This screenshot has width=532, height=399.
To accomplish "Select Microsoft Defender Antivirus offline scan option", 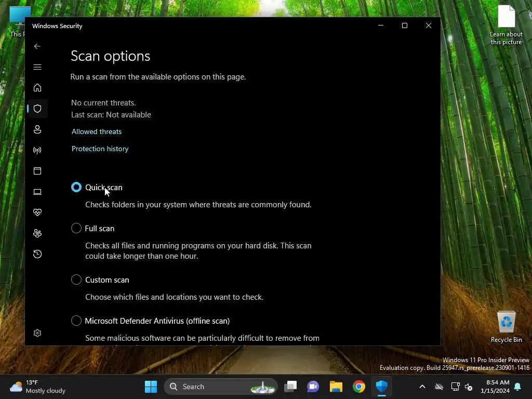I will [76, 321].
